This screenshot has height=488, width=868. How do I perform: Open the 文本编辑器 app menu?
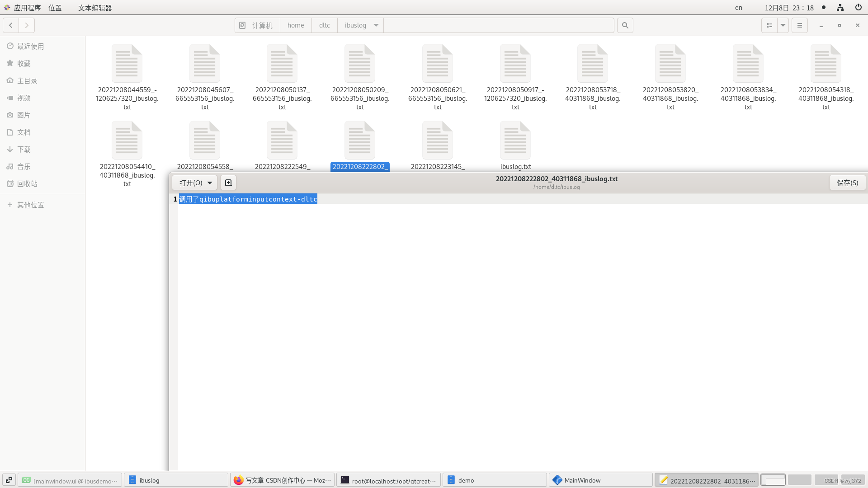coord(95,8)
